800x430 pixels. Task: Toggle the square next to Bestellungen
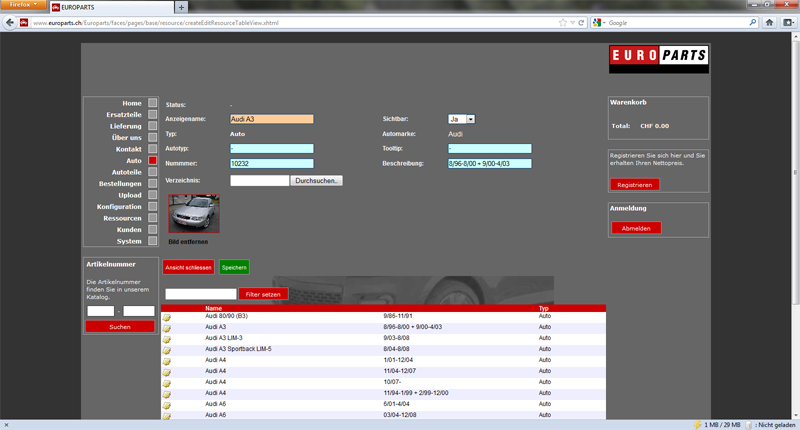pyautogui.click(x=153, y=183)
